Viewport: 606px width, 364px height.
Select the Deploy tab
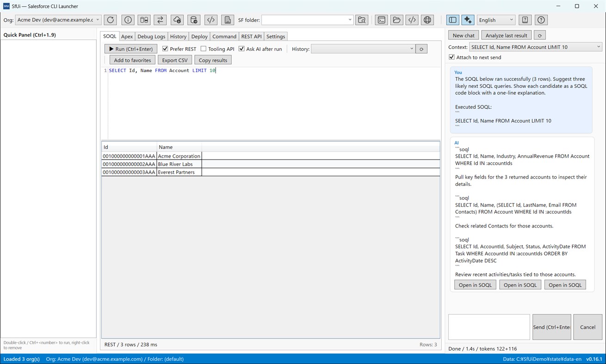199,37
